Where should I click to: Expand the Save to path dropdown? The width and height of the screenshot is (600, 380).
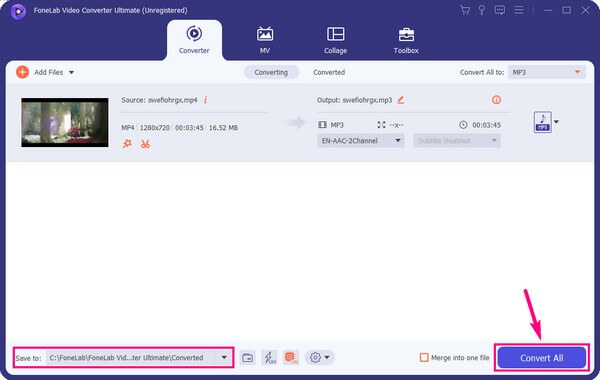click(224, 357)
